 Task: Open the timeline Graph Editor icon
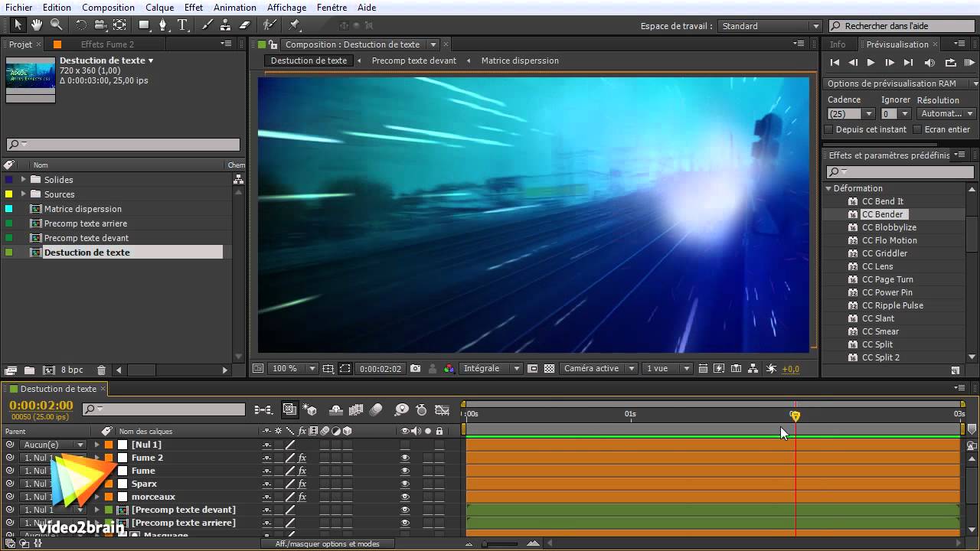pos(442,410)
